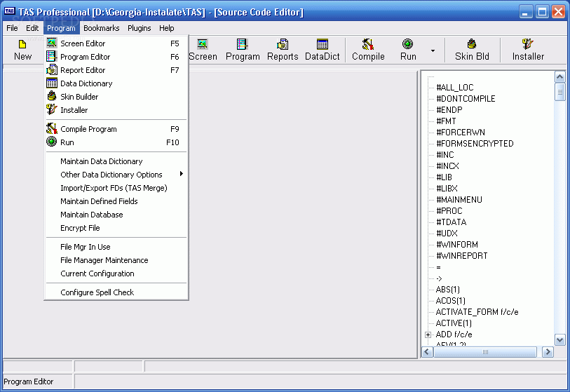Select #INCX tree entry

[x=447, y=166]
